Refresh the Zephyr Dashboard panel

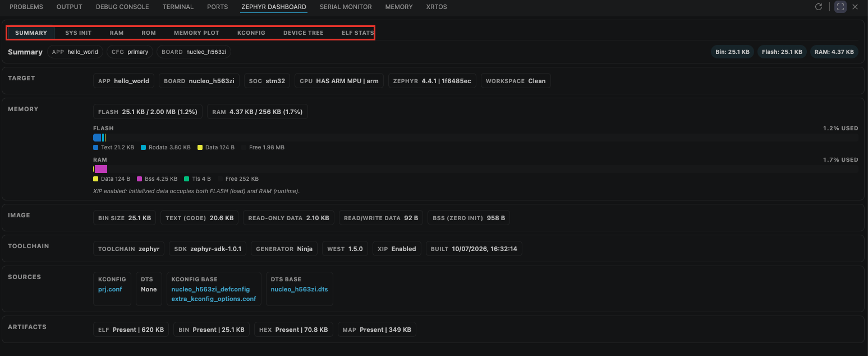[x=819, y=7]
